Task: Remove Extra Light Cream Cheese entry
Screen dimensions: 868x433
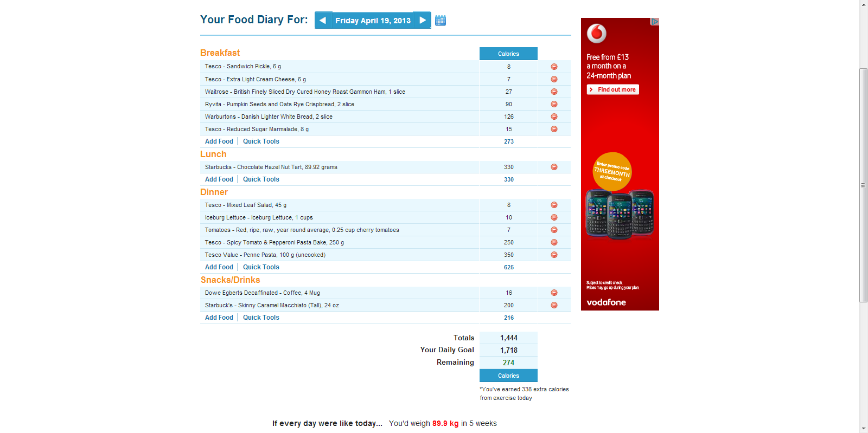Action: [554, 79]
